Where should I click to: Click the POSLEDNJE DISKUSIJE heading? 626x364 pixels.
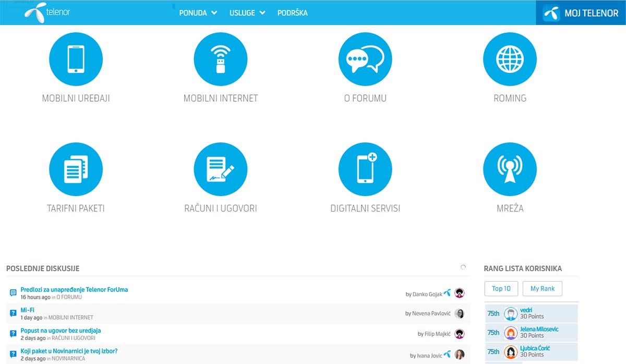(43, 269)
